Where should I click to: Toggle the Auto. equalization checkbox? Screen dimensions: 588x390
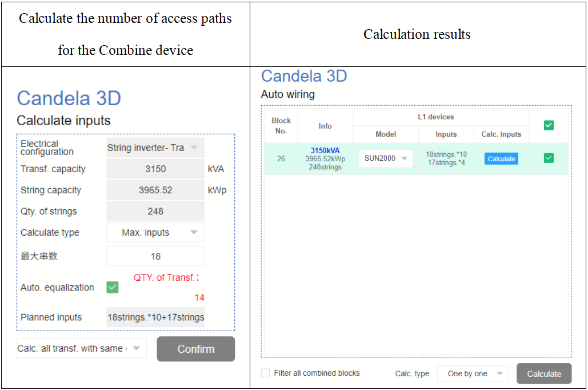click(113, 288)
